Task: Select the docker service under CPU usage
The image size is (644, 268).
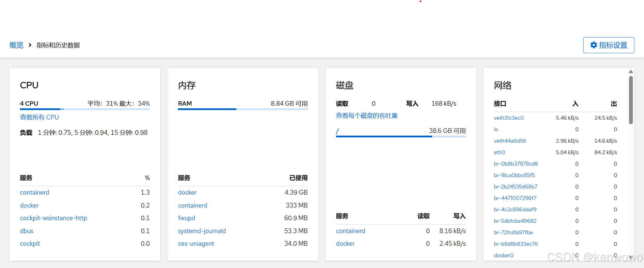Action: click(29, 205)
